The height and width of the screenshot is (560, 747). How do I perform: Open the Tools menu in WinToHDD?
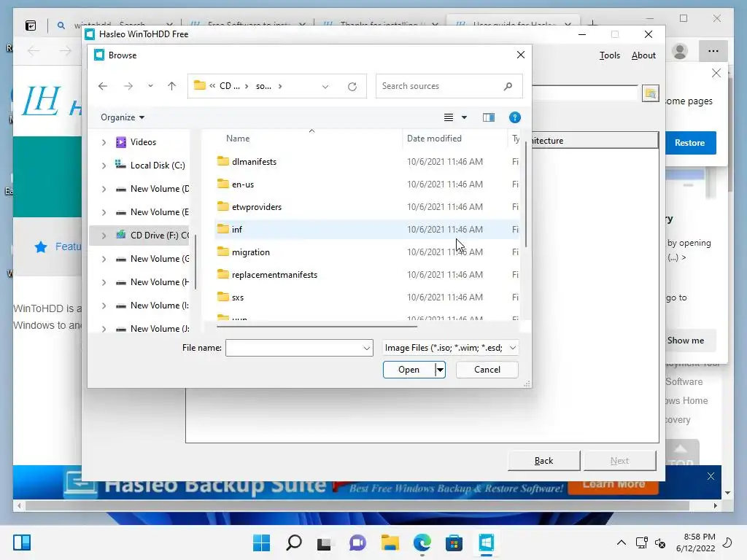tap(609, 55)
